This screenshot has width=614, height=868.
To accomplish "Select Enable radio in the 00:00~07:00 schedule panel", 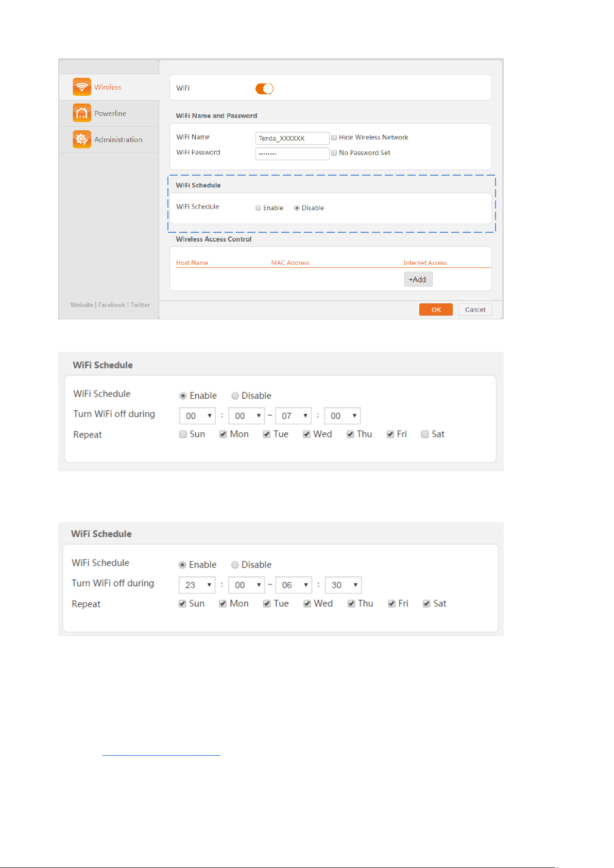I will (x=183, y=396).
